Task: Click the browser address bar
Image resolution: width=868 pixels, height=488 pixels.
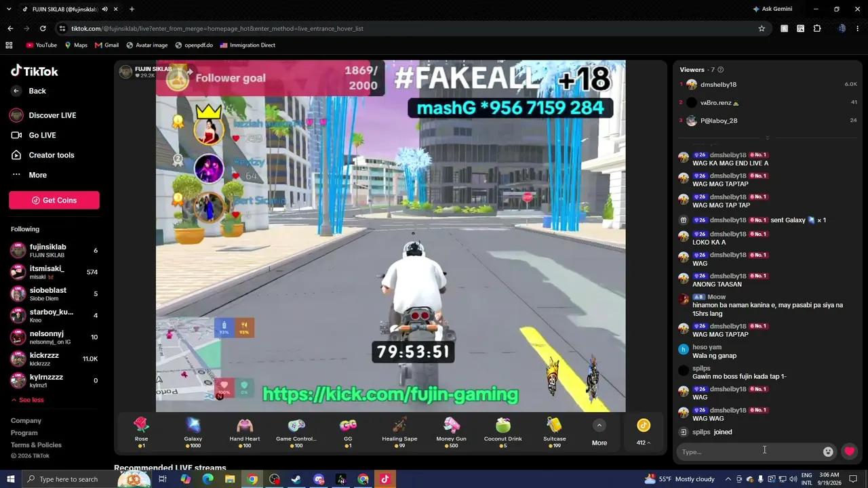Action: 407,28
